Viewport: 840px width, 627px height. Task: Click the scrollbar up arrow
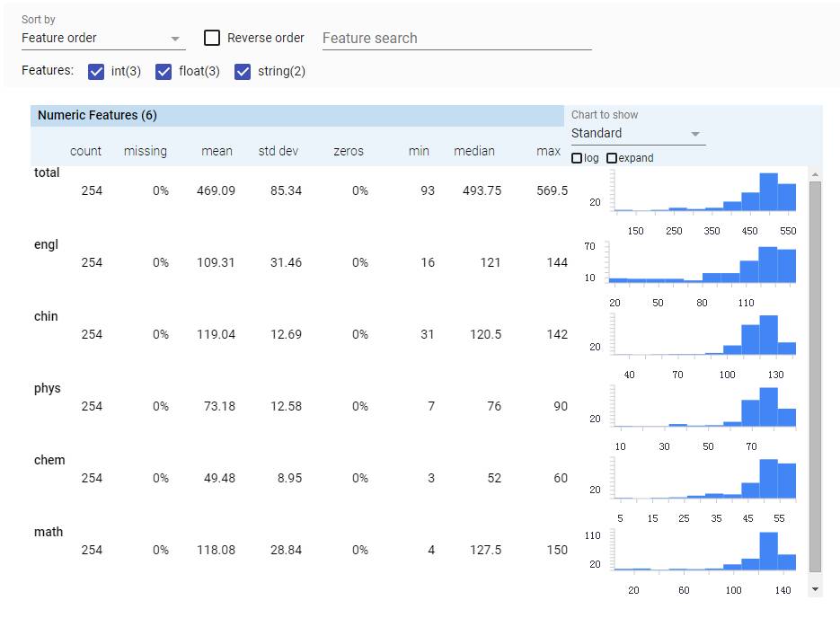pos(815,174)
